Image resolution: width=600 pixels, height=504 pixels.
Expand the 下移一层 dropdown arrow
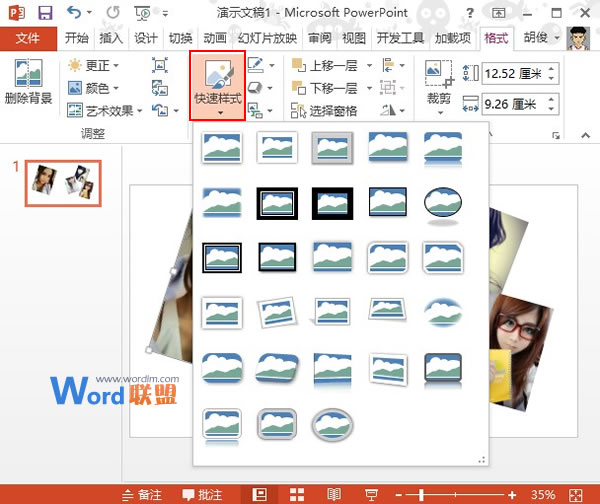tap(369, 88)
